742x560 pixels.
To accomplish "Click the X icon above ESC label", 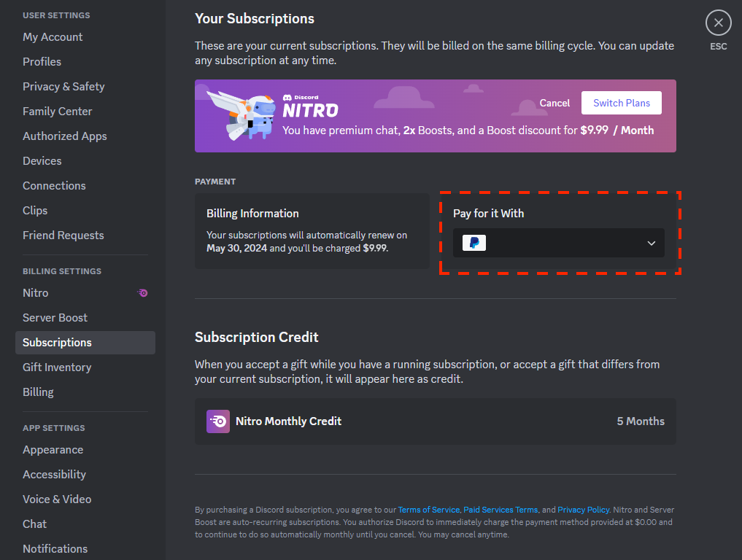I will pyautogui.click(x=718, y=23).
